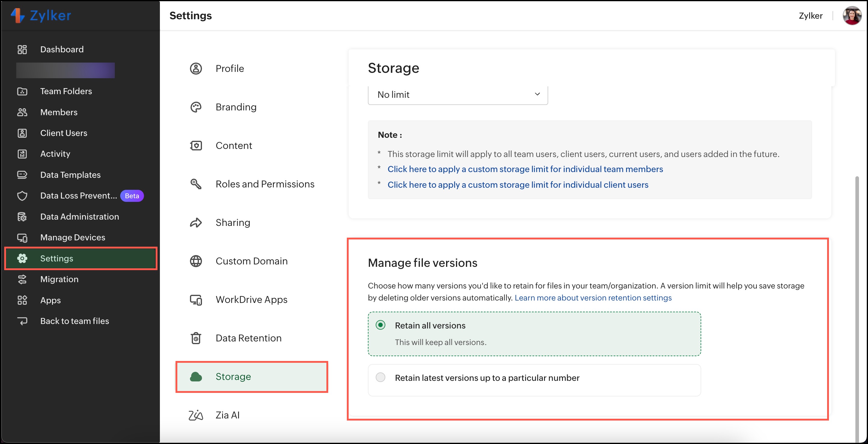Click the Beta badge on Data Loss Prevention
Image resolution: width=868 pixels, height=444 pixels.
[132, 196]
